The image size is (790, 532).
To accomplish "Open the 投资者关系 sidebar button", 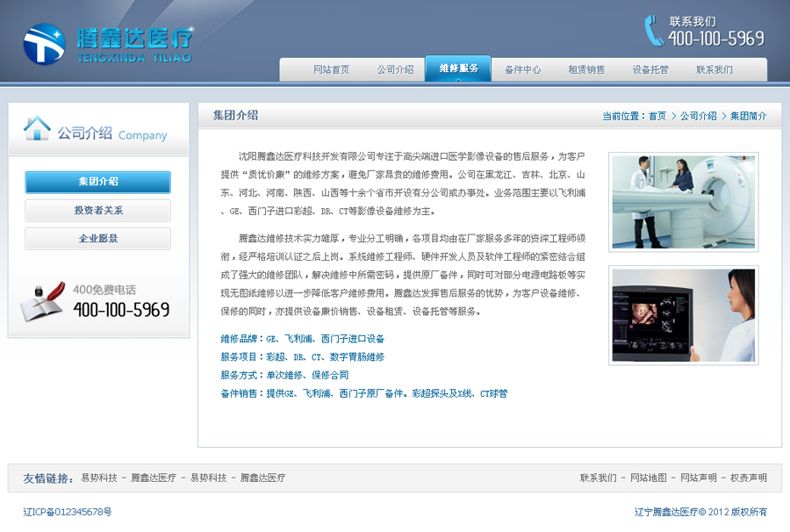I will click(x=98, y=211).
